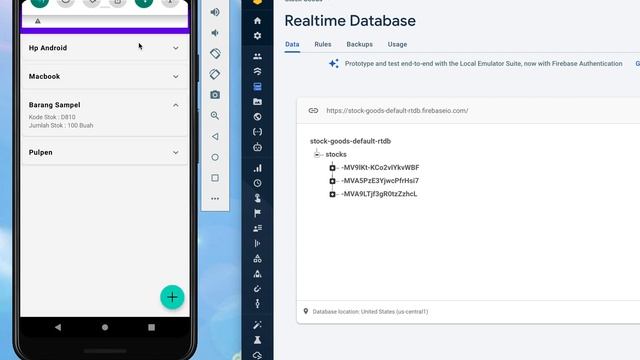This screenshot has height=360, width=640.
Task: Expand node -MVA5PzE3YjwcPfrHsi7
Action: (332, 181)
